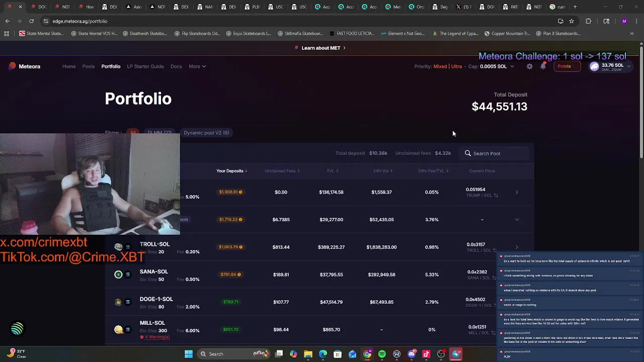Sort by Your Deposits column

coord(231,171)
